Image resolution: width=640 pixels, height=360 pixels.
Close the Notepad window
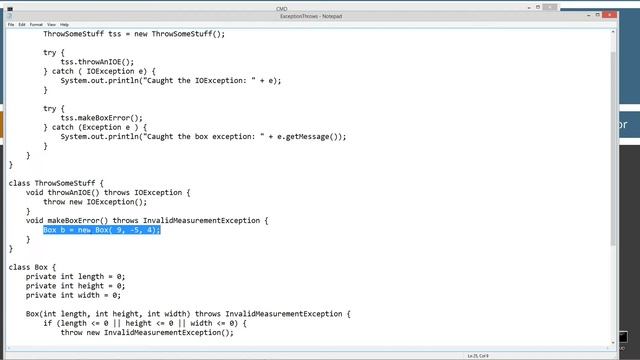[x=609, y=15]
